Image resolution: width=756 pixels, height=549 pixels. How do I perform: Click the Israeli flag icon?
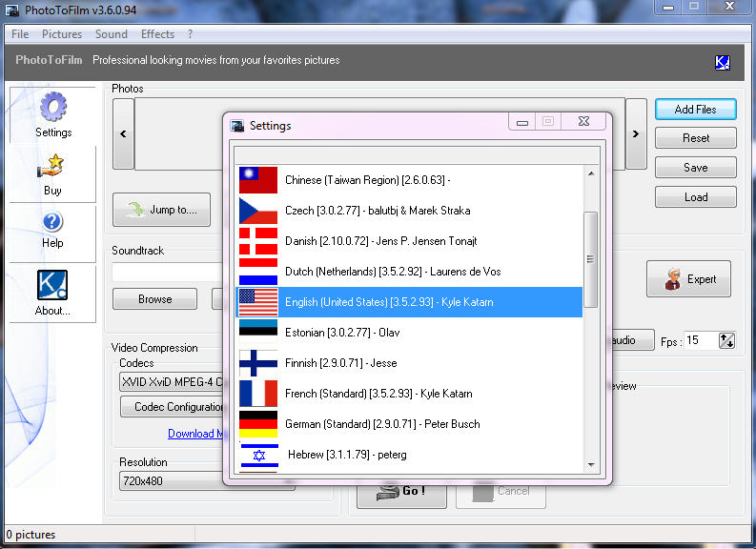[x=259, y=455]
